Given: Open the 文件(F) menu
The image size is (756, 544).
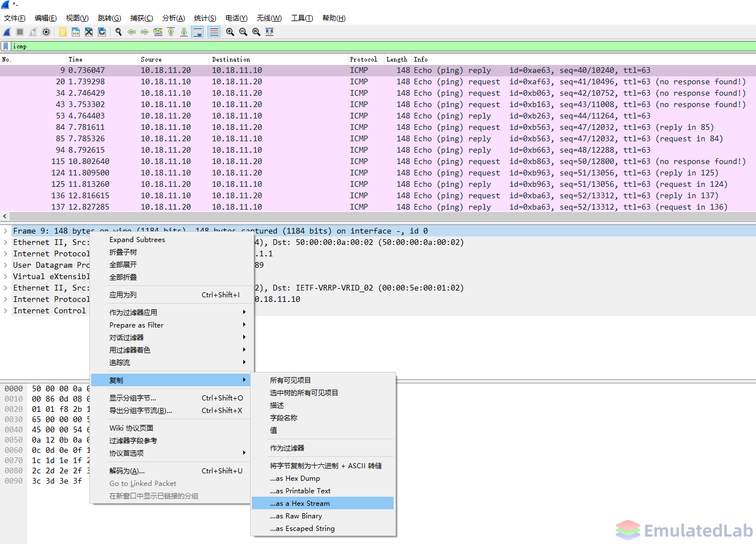Looking at the screenshot, I should [x=15, y=18].
